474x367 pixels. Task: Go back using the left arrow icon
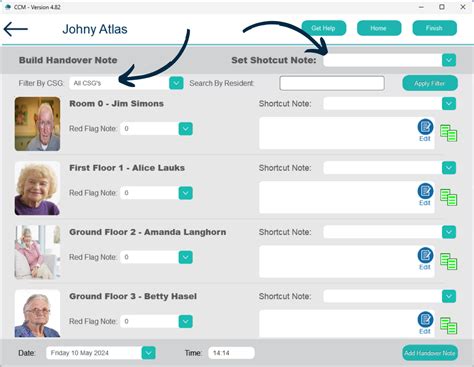[15, 29]
